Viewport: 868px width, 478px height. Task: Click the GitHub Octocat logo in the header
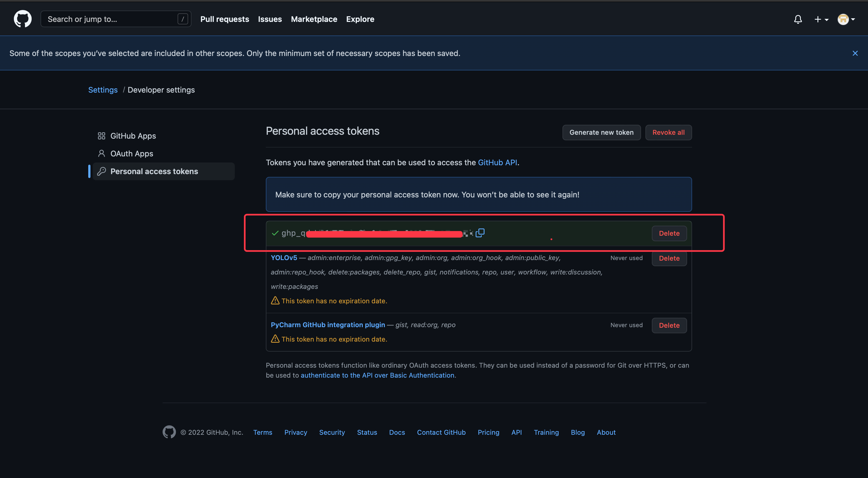click(x=22, y=19)
